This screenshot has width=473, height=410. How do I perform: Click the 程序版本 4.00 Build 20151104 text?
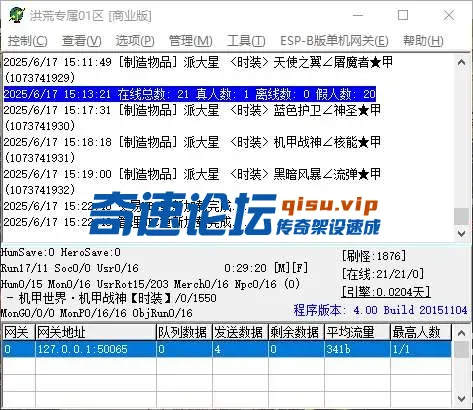(x=380, y=310)
